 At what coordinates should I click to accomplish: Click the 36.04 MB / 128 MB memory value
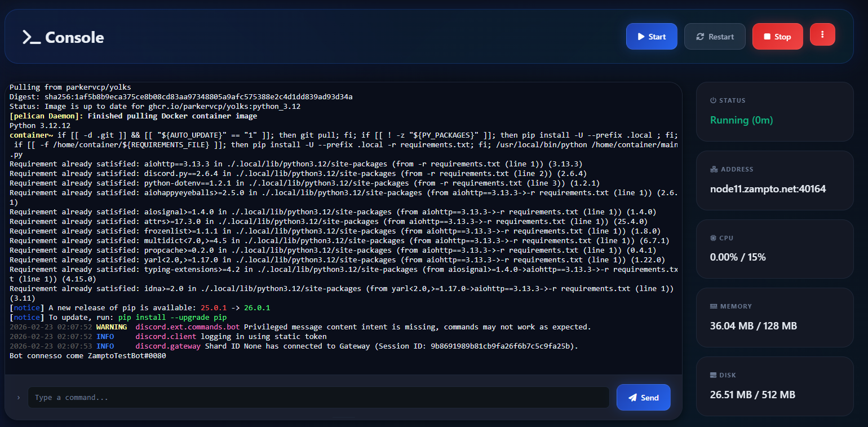tap(753, 326)
